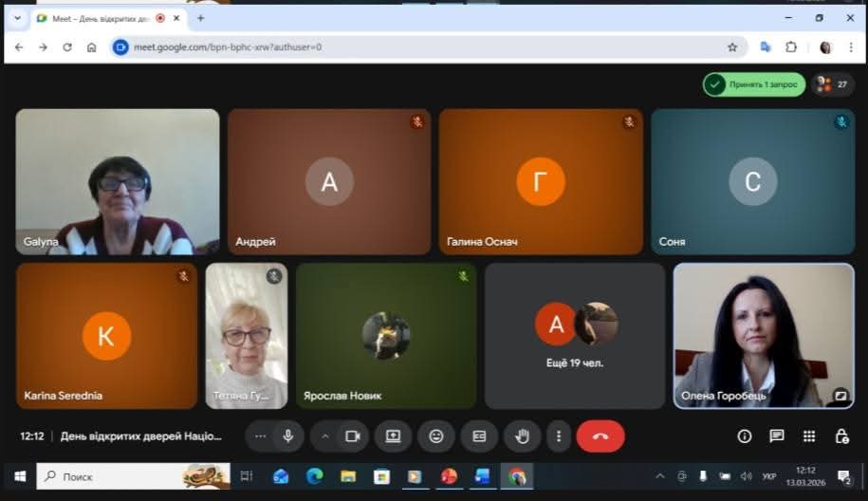This screenshot has width=868, height=501.
Task: Expand Chrome tab search dropdown
Action: [x=17, y=18]
